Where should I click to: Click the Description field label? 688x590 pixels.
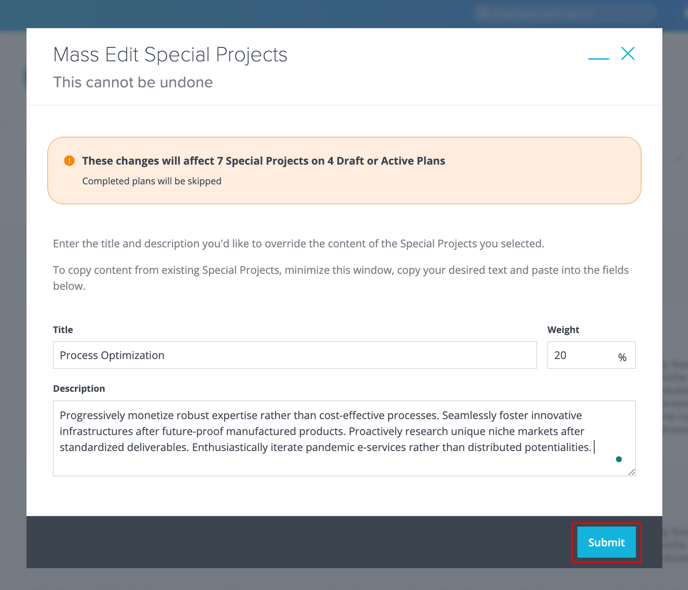pos(79,389)
